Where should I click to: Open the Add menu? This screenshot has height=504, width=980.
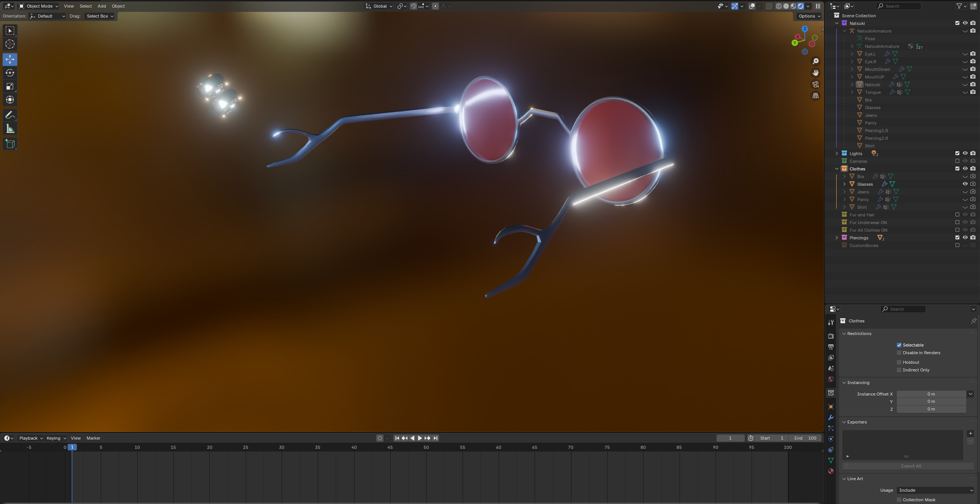coord(102,6)
